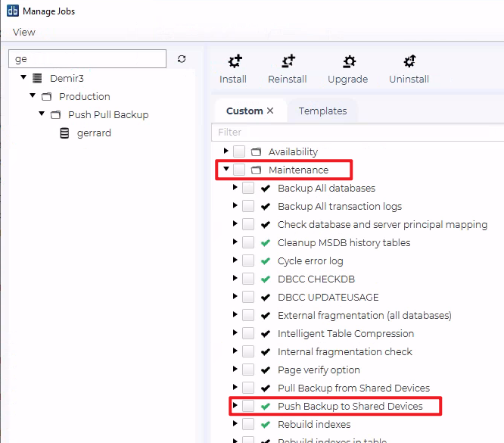The width and height of the screenshot is (504, 443).
Task: Refresh the server tree list
Action: pyautogui.click(x=182, y=59)
